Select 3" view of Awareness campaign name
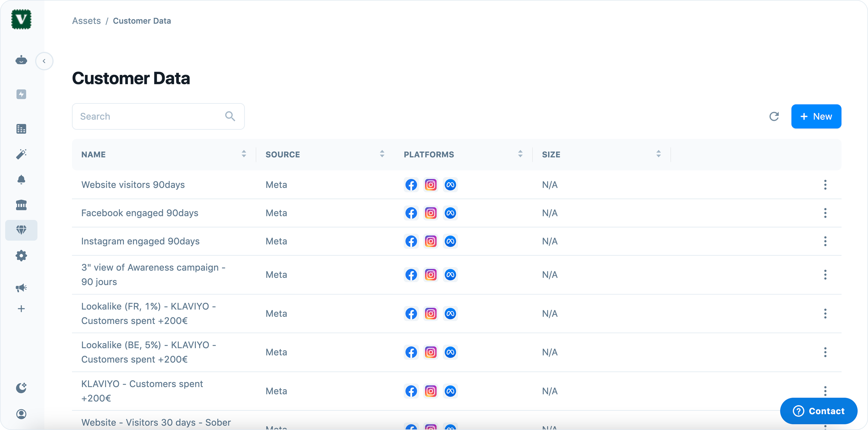 pyautogui.click(x=153, y=275)
